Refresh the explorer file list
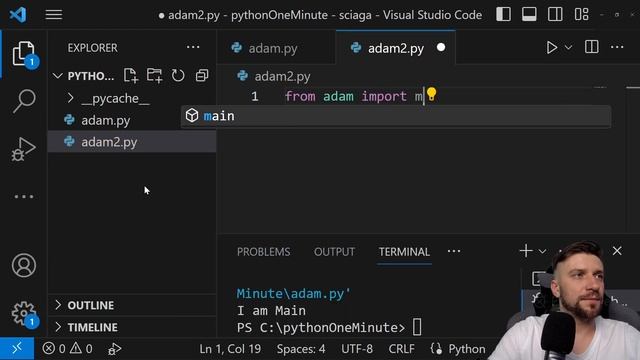 point(178,76)
